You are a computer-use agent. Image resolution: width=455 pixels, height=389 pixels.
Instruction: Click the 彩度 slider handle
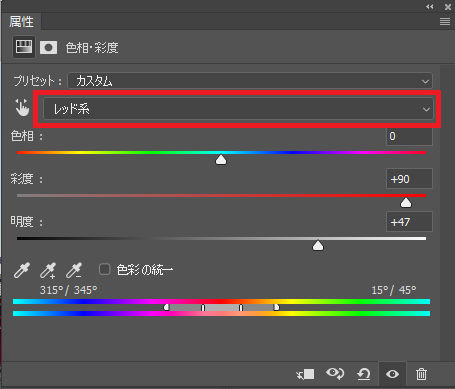point(406,202)
